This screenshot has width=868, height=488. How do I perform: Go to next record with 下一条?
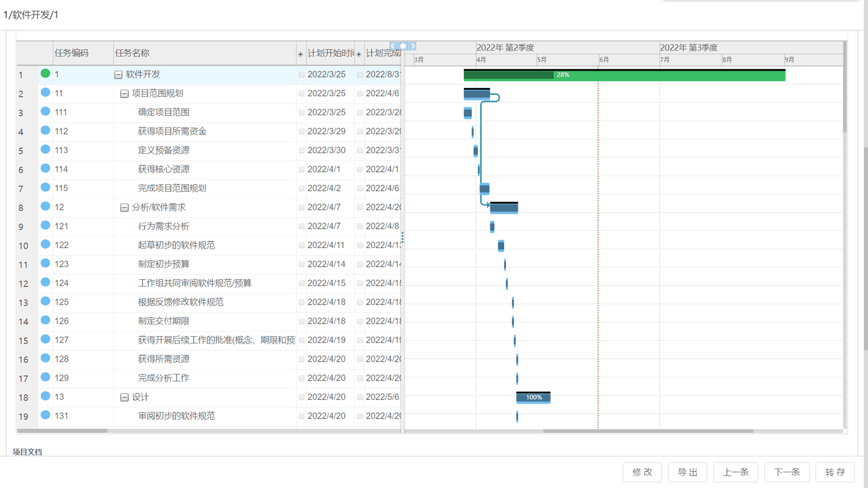[x=787, y=472]
